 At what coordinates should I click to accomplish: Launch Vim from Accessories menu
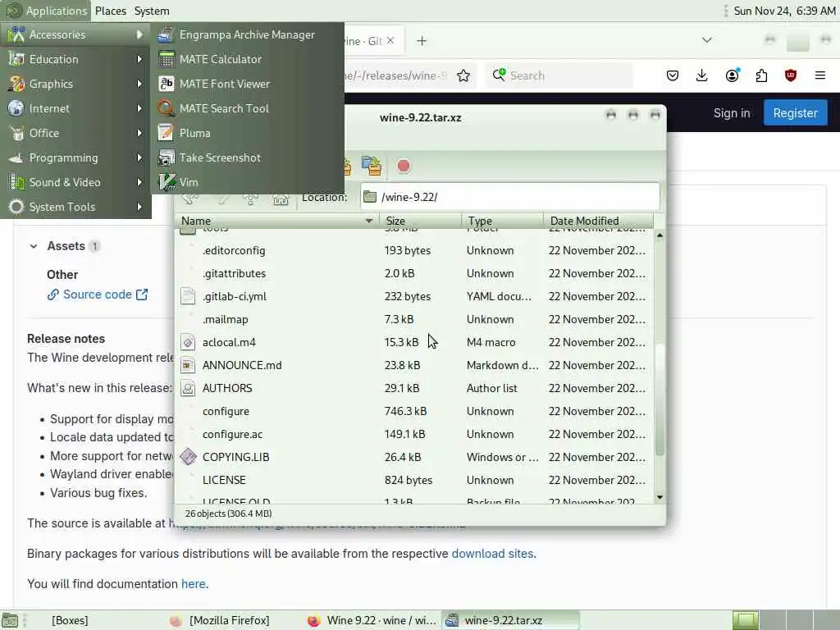[x=247, y=183]
